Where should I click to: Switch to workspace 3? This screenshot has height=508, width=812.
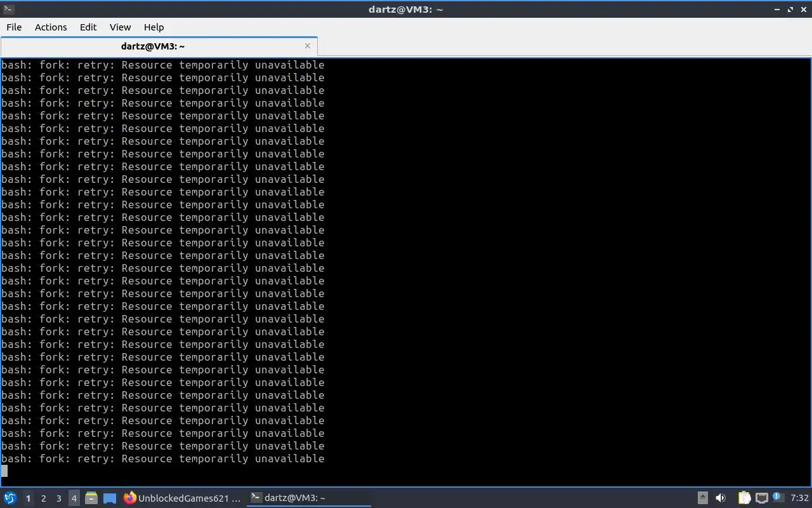[x=58, y=498]
